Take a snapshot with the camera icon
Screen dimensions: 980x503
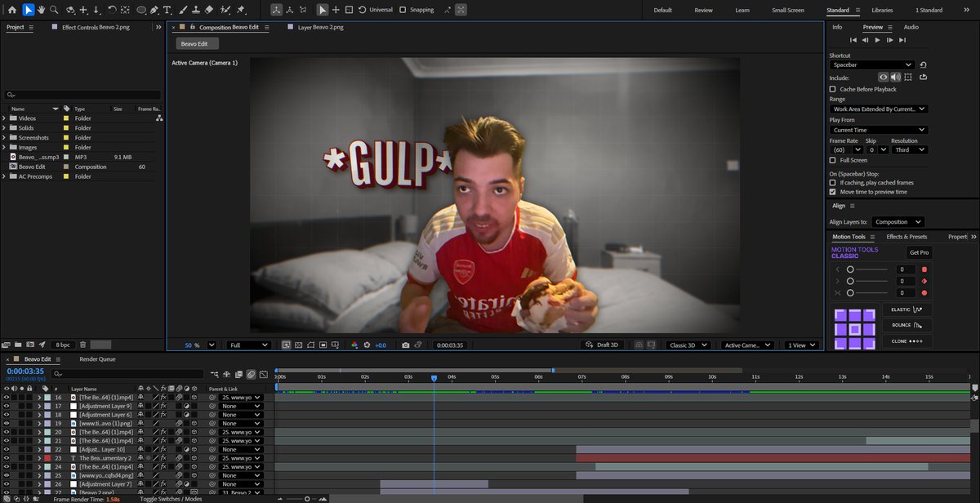406,345
